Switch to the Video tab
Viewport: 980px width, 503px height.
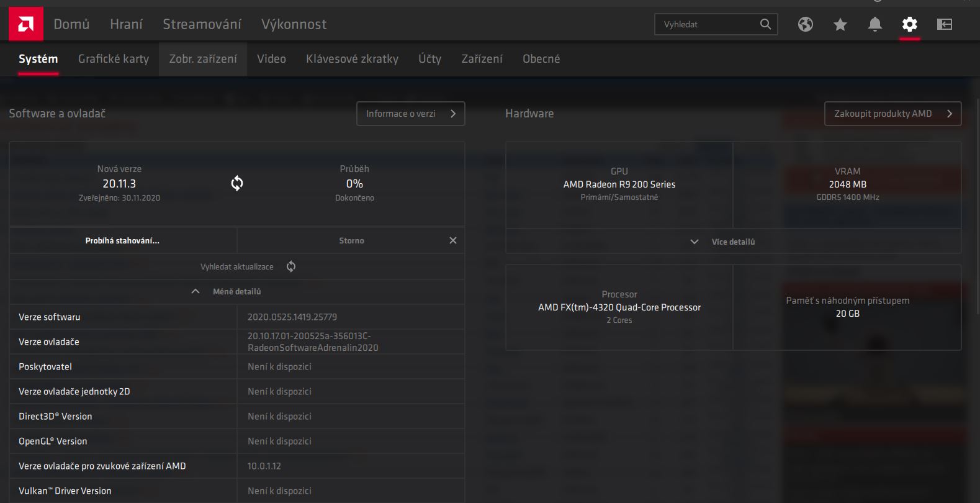[271, 59]
